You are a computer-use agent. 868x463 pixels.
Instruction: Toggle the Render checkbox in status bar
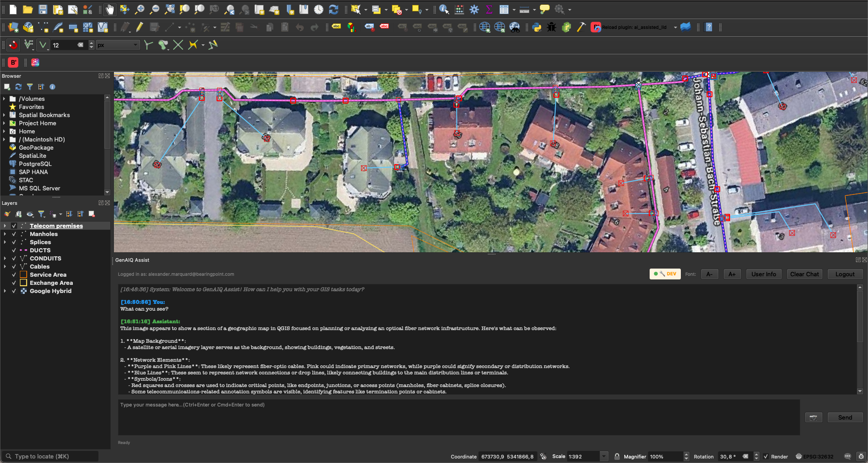coord(766,457)
